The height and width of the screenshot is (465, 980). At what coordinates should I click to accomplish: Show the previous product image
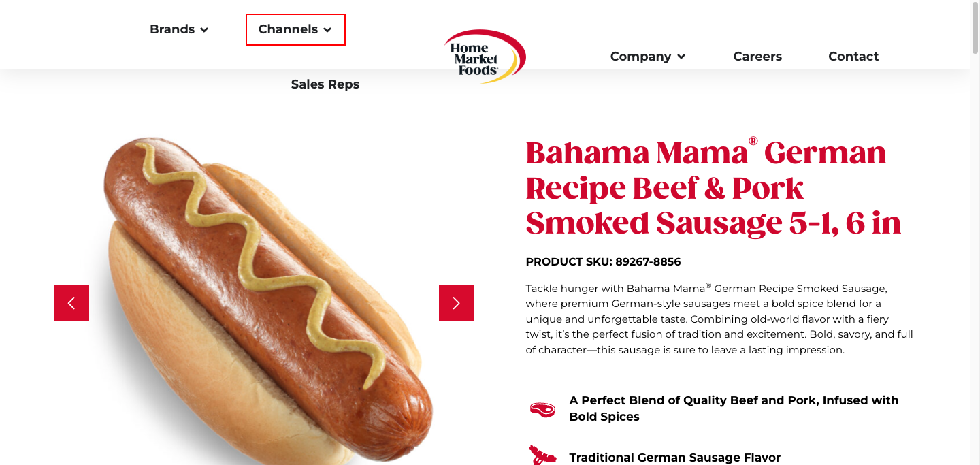click(x=71, y=303)
